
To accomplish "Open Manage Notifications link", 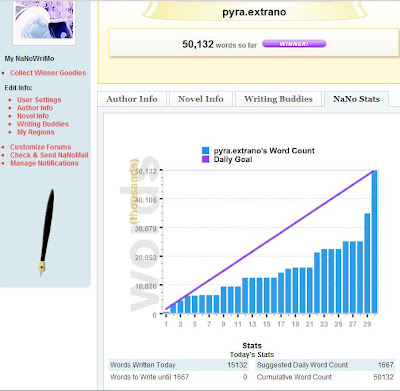I will [x=44, y=163].
